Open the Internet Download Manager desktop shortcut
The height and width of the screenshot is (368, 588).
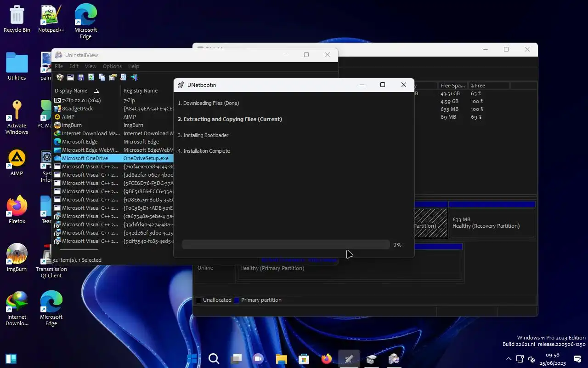17,309
